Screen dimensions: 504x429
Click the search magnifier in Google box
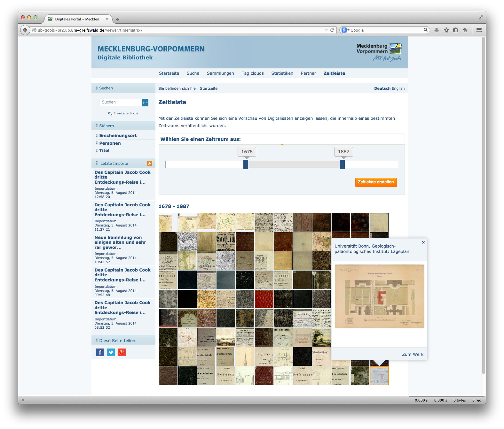point(425,30)
